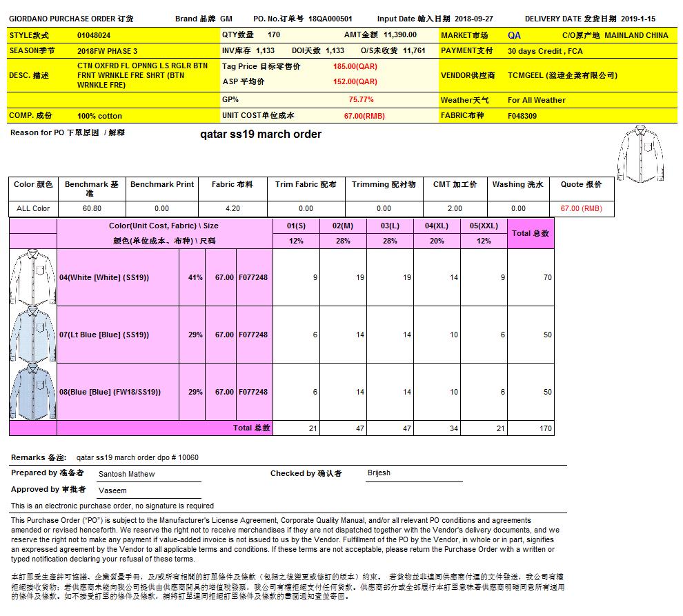Click the 01(S) size column header
This screenshot has height=616, width=683.
[x=296, y=226]
